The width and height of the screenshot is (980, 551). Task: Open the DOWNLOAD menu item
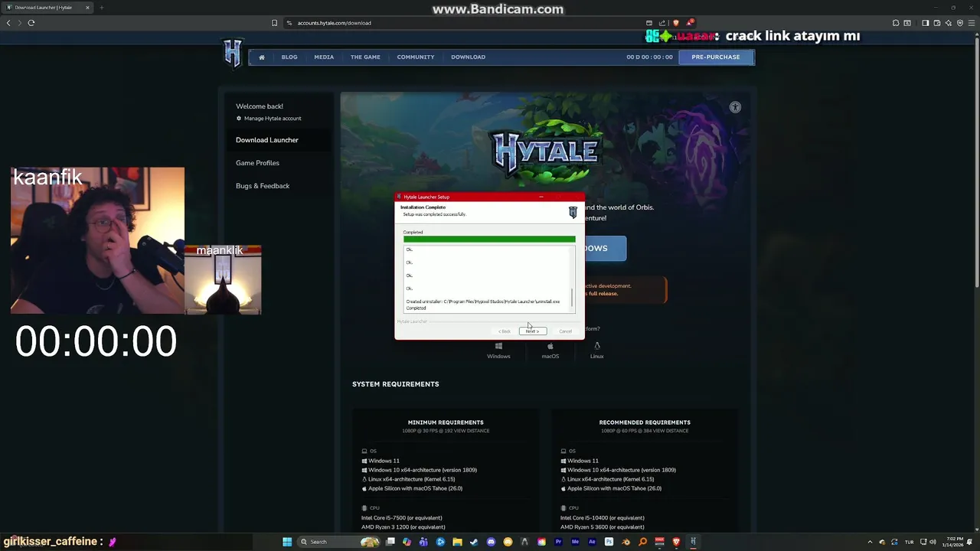click(468, 57)
